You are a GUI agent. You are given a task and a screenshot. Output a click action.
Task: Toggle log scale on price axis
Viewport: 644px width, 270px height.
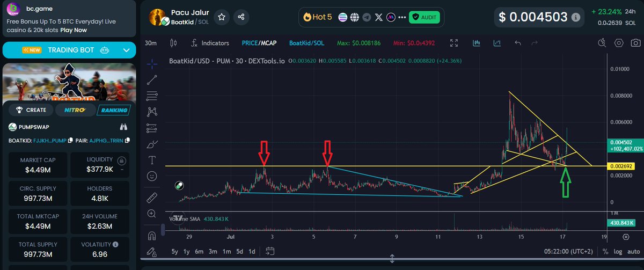point(618,251)
